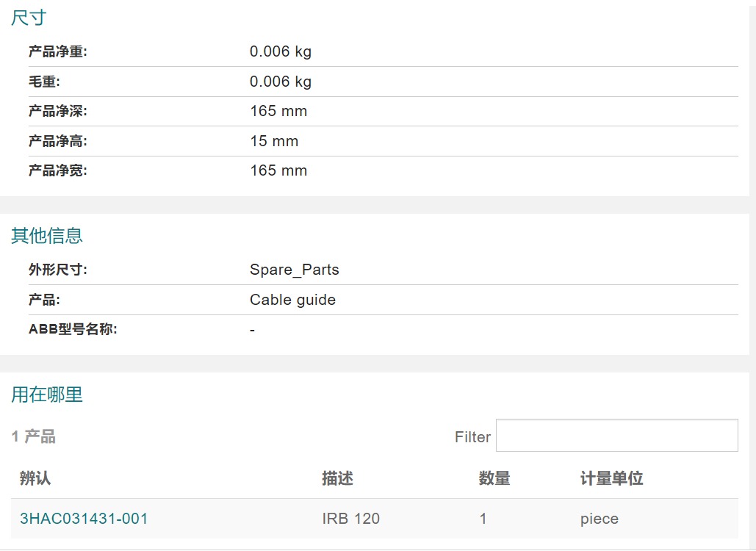This screenshot has height=551, width=756.
Task: Sort by the 数量 column header
Action: pyautogui.click(x=494, y=478)
